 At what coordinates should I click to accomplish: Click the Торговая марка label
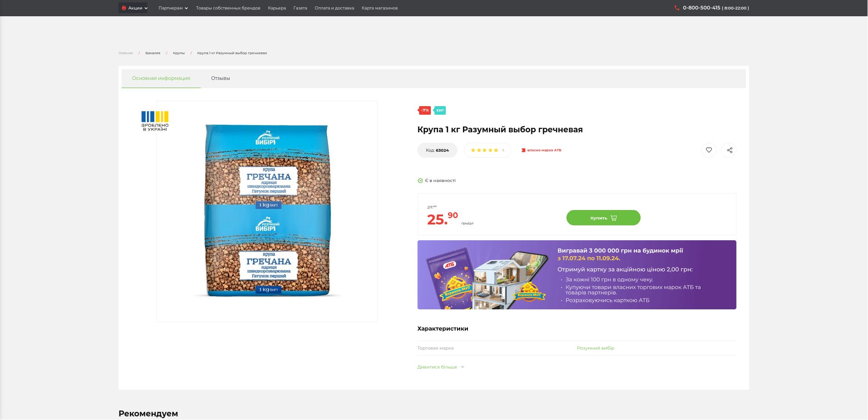(435, 348)
